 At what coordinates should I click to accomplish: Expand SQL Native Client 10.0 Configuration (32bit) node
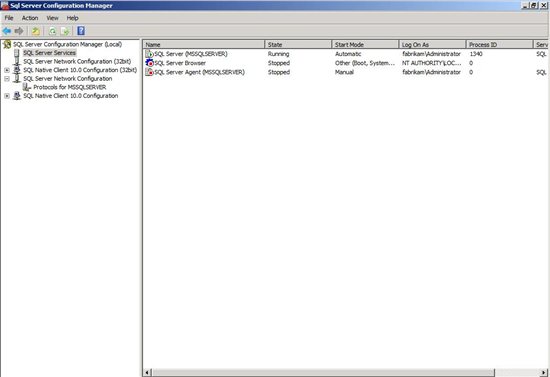[x=7, y=70]
